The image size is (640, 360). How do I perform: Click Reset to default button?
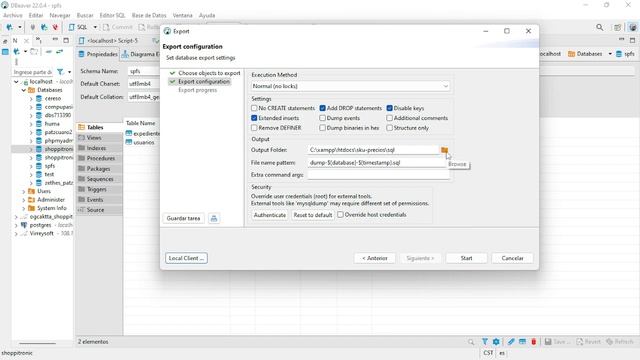coord(313,215)
